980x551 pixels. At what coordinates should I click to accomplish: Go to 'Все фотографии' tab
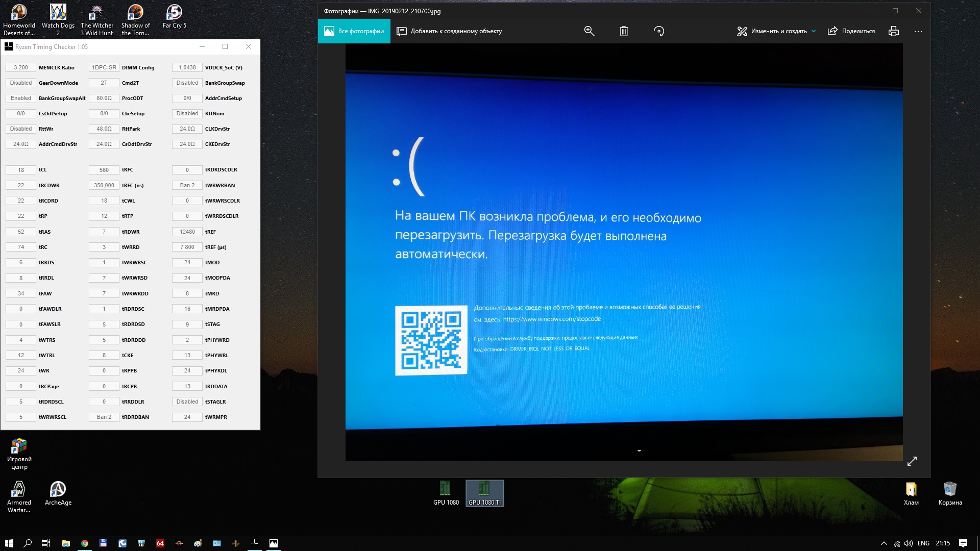click(x=354, y=31)
